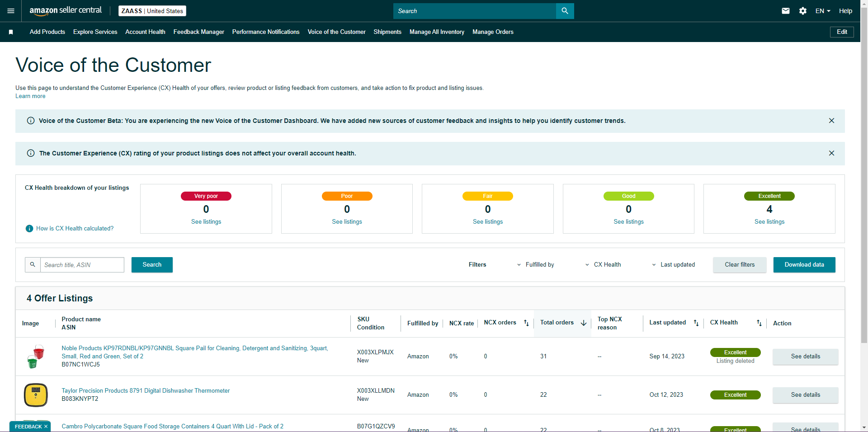Open the FEEDBACK tab
The height and width of the screenshot is (432, 868).
coord(28,427)
